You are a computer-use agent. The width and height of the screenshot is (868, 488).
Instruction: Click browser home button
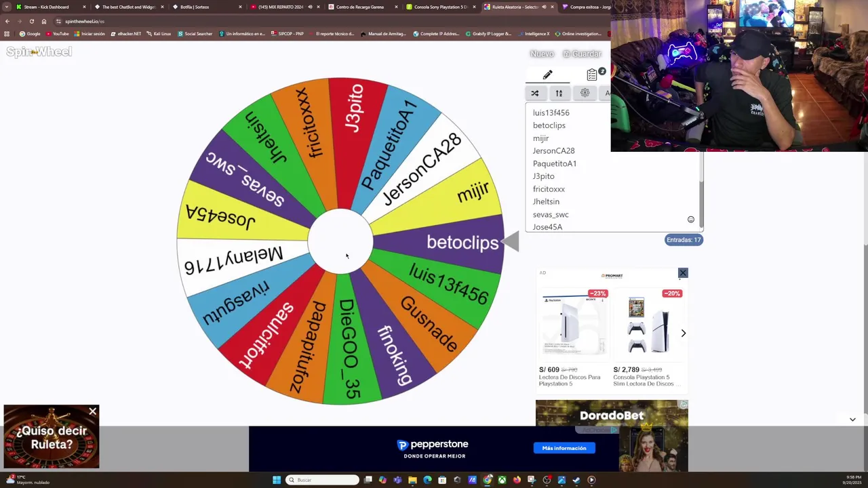(x=43, y=21)
